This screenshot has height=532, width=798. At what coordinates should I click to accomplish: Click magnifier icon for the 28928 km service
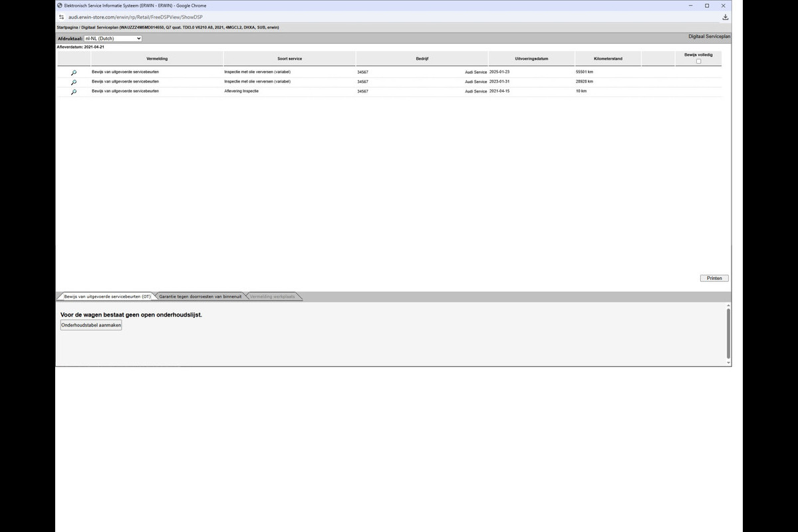[x=74, y=82]
